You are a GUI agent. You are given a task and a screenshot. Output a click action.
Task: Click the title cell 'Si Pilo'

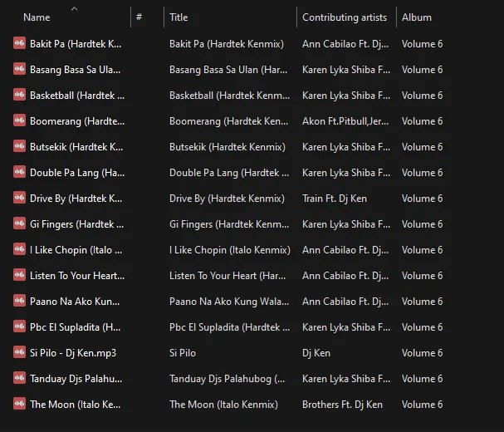tap(183, 352)
